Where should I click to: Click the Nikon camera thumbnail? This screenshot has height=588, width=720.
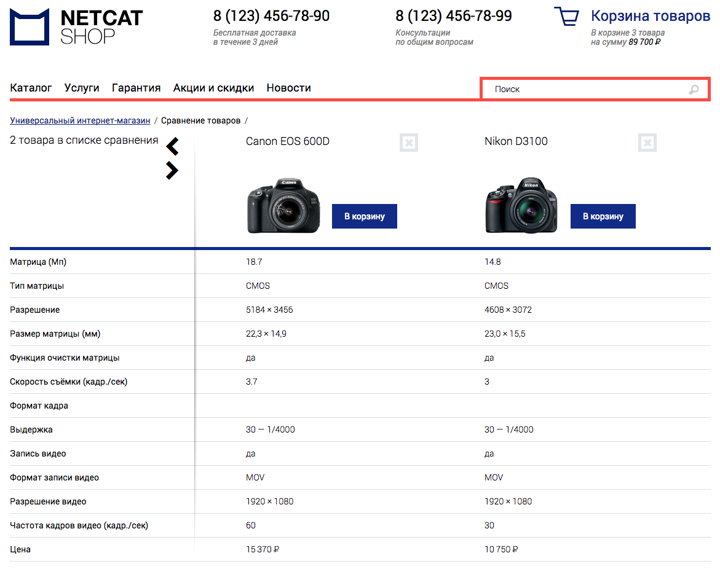coord(521,205)
